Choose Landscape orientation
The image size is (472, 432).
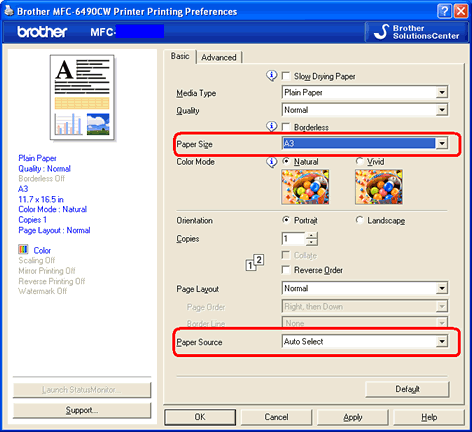tap(359, 220)
